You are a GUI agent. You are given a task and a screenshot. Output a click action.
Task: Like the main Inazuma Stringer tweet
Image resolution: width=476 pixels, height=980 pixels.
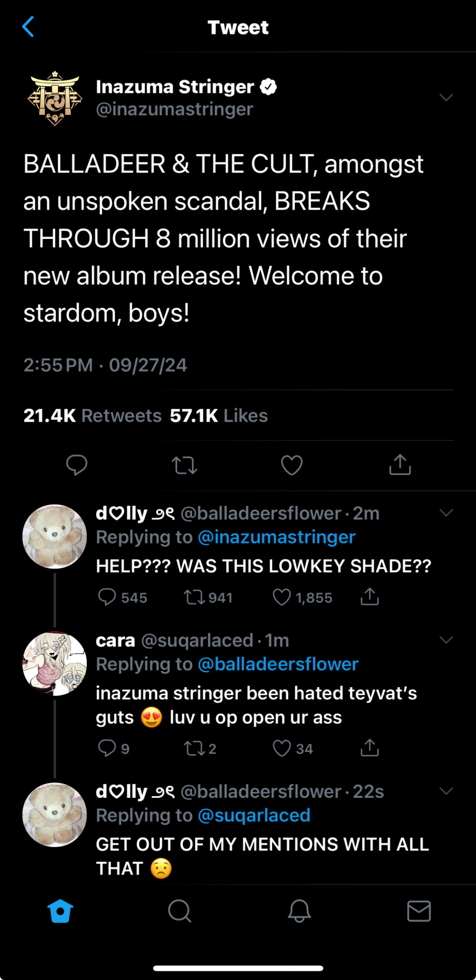292,465
